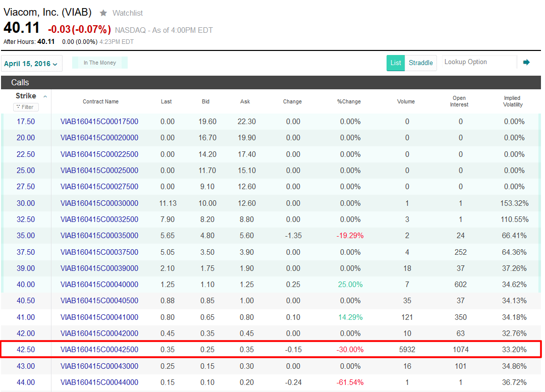Click the -30.00% change value
The image size is (545, 392).
[x=350, y=350]
